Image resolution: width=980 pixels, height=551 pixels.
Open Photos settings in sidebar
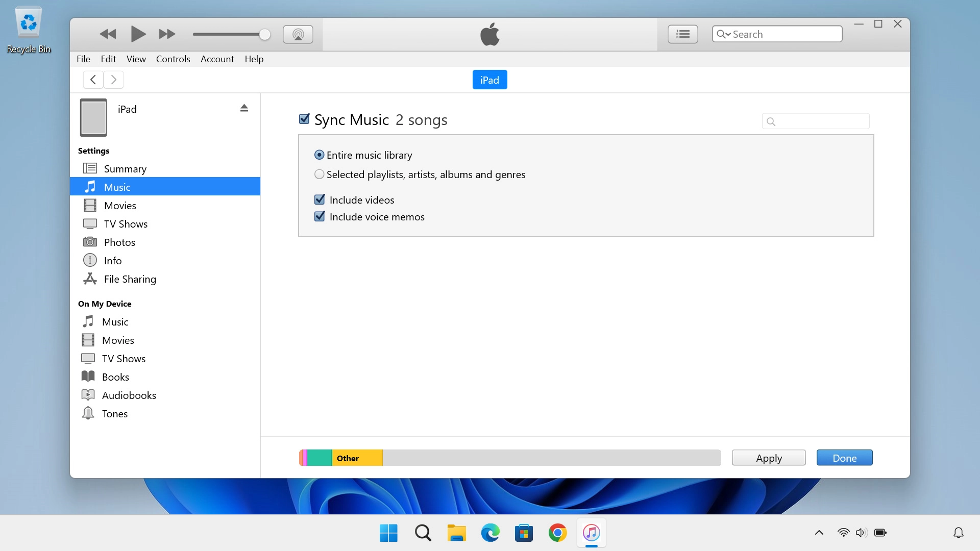119,242
